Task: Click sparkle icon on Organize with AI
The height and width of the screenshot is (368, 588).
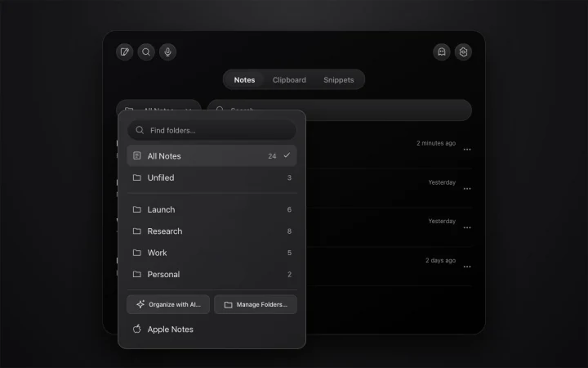Action: pyautogui.click(x=140, y=304)
